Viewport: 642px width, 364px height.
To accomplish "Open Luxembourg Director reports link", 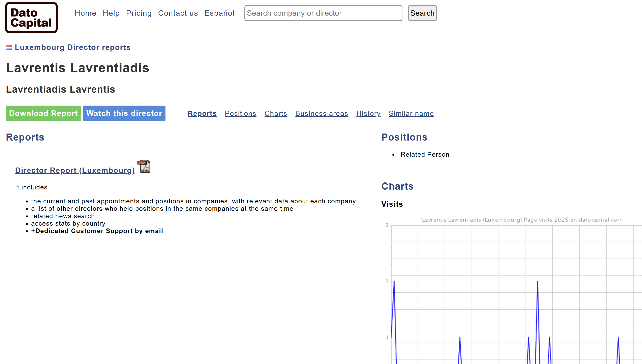I will pyautogui.click(x=72, y=47).
